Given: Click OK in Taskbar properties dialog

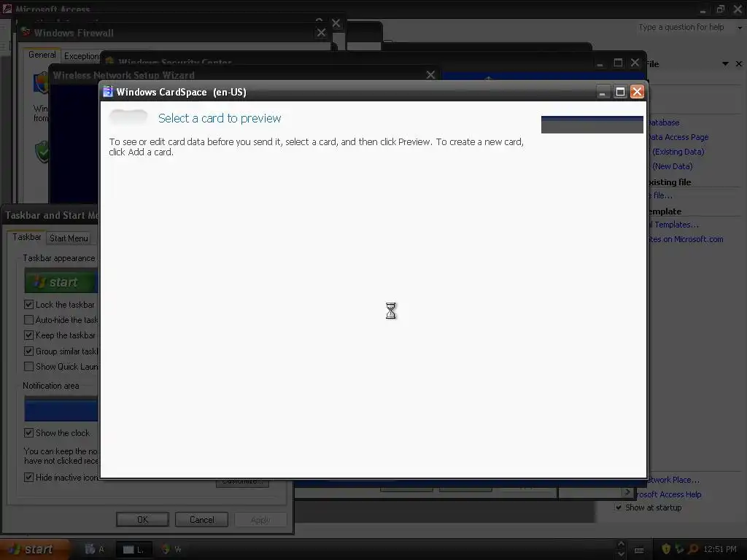Looking at the screenshot, I should 142,519.
